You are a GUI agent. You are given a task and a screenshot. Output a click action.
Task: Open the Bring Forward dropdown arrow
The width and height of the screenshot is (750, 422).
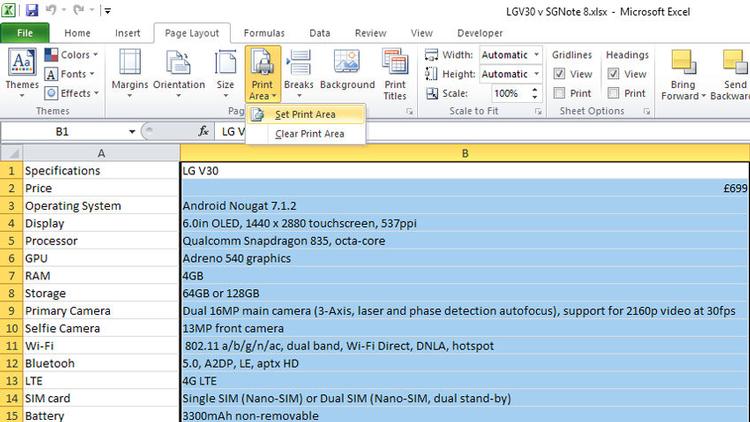pos(704,96)
